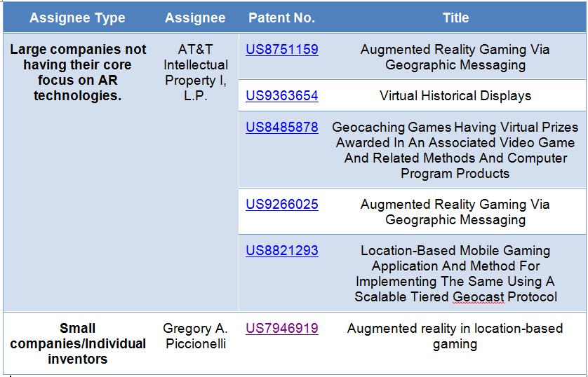The image size is (588, 377).
Task: Click the Assignee Type column header
Action: pyautogui.click(x=77, y=18)
